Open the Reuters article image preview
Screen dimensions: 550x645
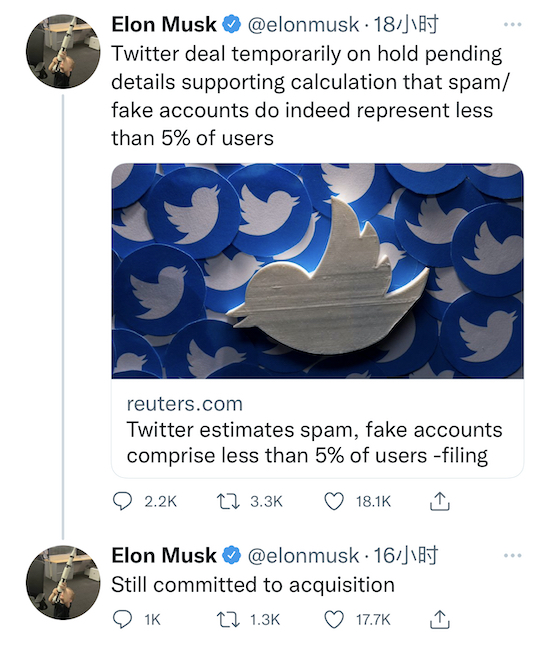318,271
